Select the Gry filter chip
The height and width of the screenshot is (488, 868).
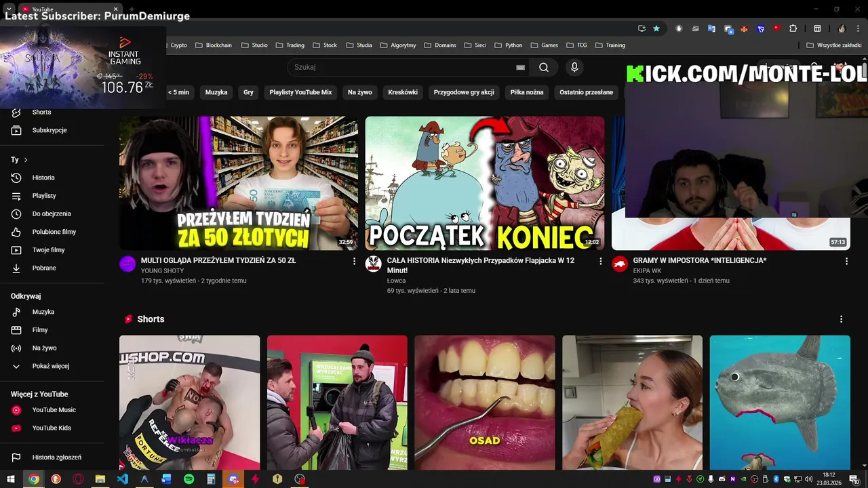point(248,92)
